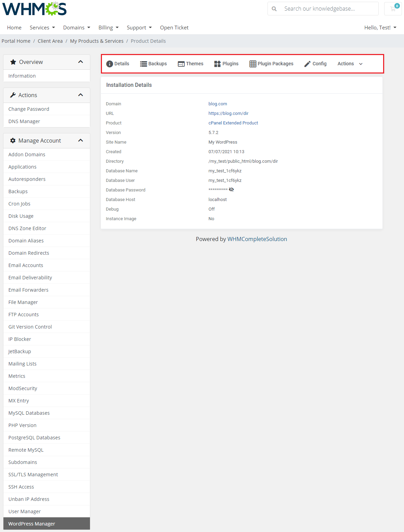Open Subdomains in sidebar

tap(47, 462)
